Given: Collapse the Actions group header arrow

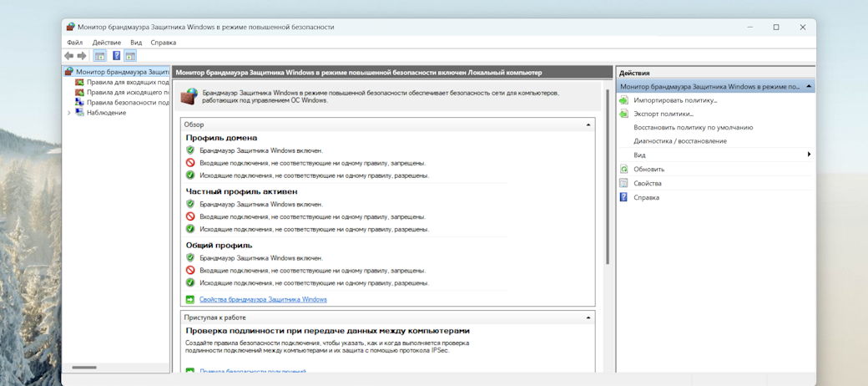Looking at the screenshot, I should tap(809, 86).
